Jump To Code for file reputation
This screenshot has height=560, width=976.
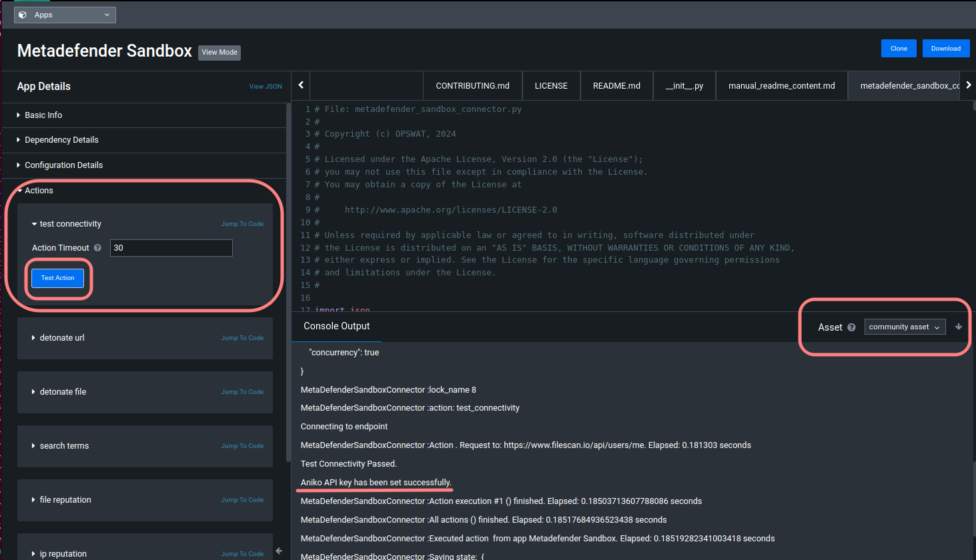coord(242,500)
